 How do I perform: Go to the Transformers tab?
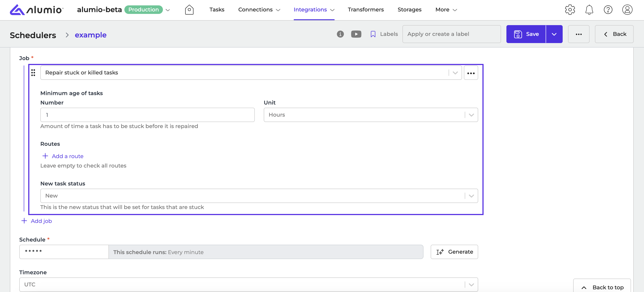pos(365,10)
